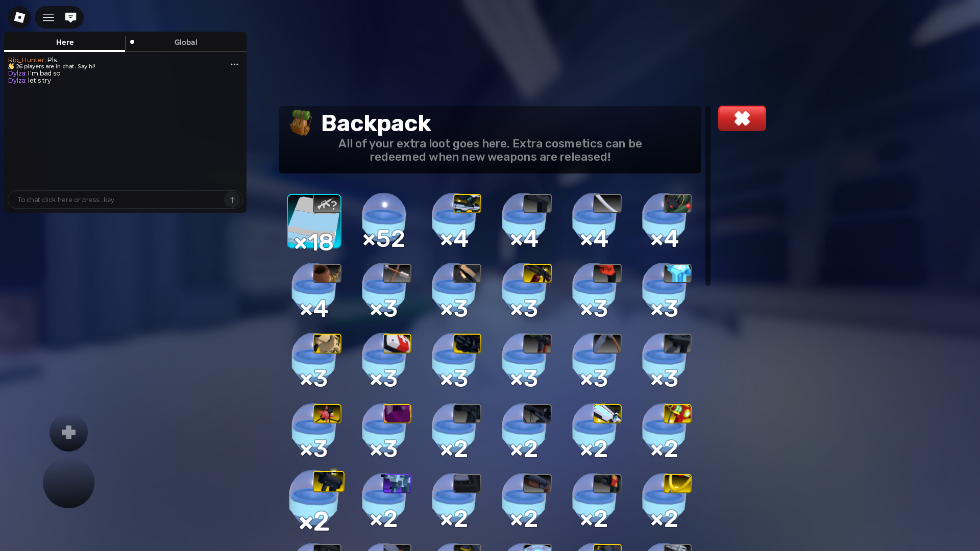Select the ×3 red spiked mine capsule
980x551 pixels.
pyautogui.click(x=315, y=432)
